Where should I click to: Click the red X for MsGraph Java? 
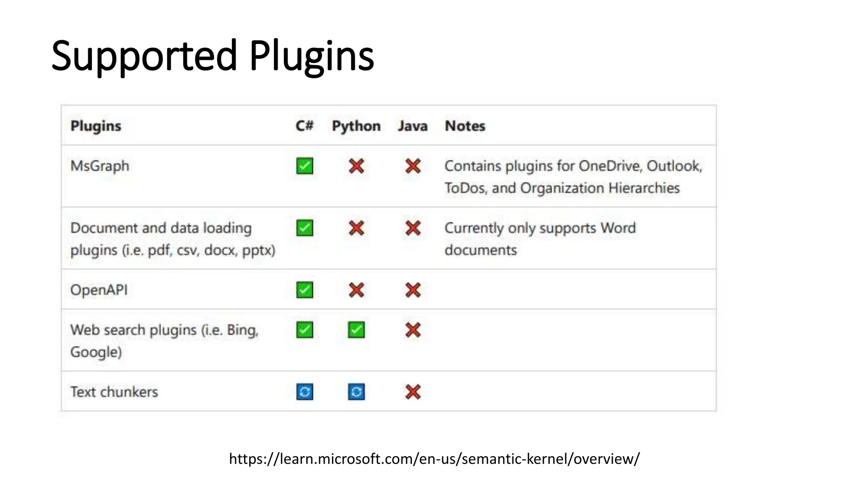point(413,166)
